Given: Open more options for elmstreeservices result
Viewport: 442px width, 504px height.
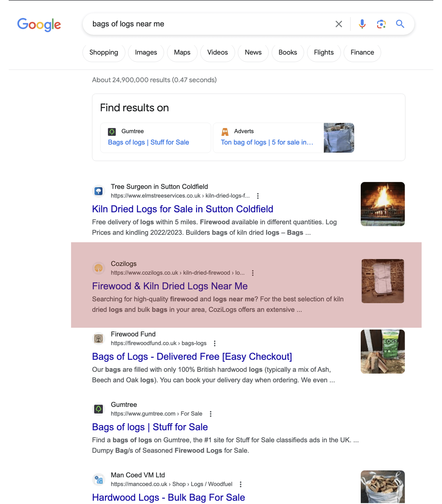Looking at the screenshot, I should tap(258, 196).
